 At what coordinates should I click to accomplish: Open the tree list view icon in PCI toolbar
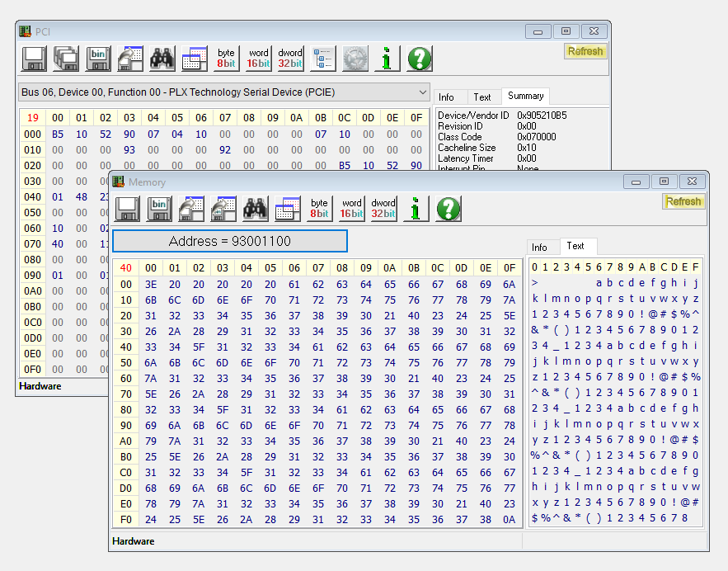tap(322, 59)
